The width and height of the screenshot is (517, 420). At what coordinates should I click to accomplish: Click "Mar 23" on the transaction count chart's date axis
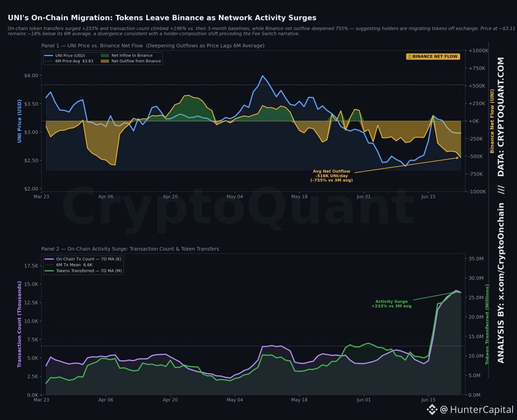41,400
